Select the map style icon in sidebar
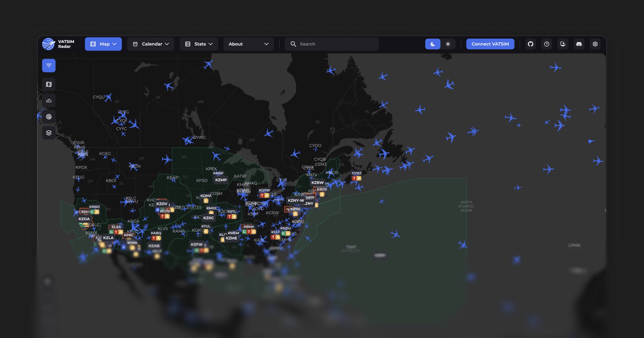Viewport: 644px width, 338px height. [49, 84]
